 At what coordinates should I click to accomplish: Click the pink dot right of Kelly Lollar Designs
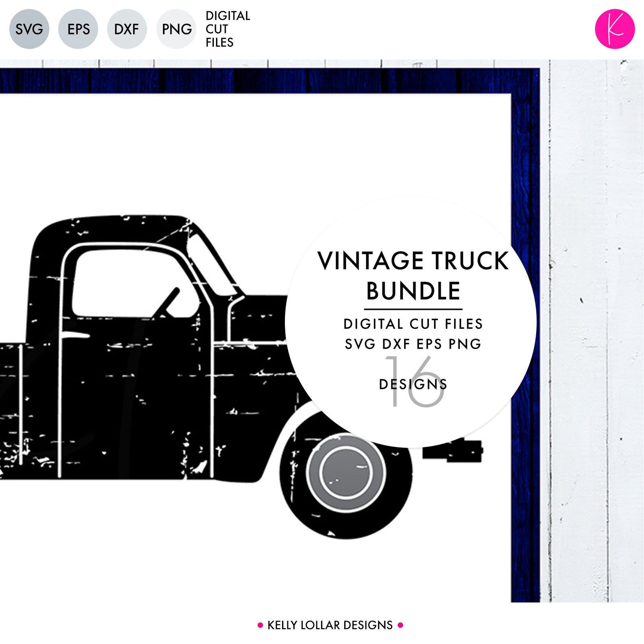(x=400, y=625)
